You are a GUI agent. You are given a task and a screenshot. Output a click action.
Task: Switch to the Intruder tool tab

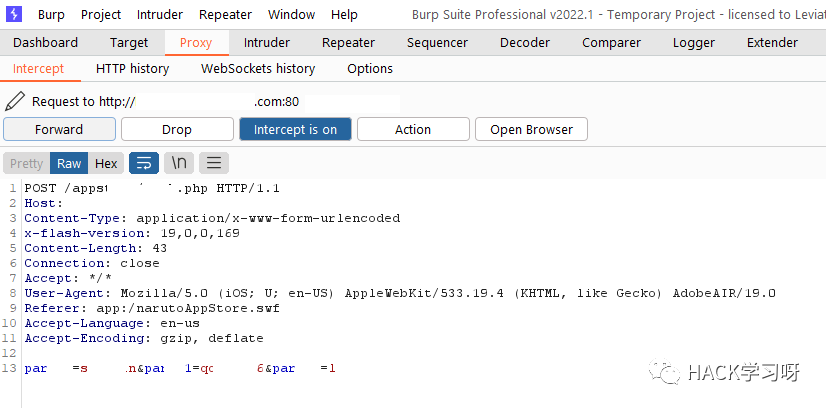point(267,43)
